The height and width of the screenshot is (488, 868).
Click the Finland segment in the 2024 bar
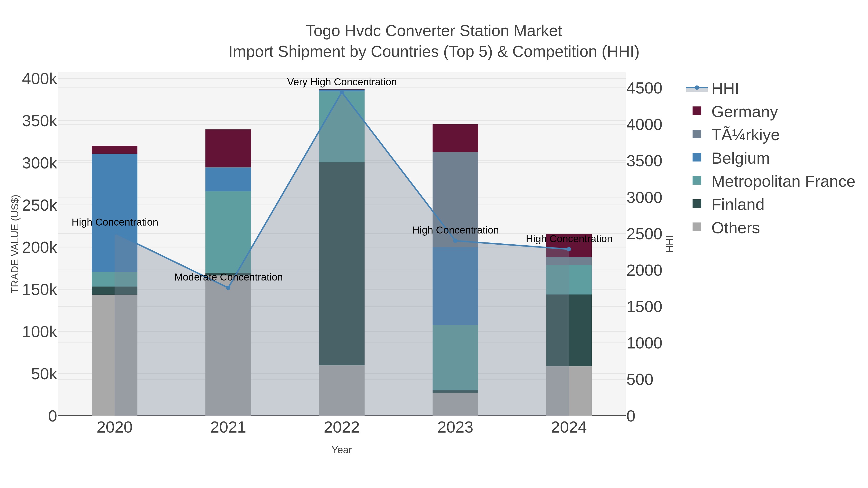click(569, 330)
